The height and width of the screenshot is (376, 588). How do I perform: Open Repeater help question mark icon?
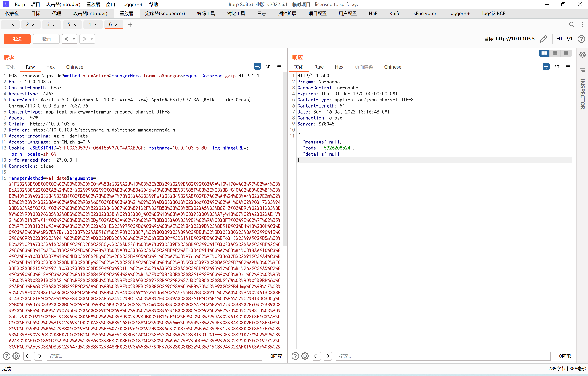point(581,39)
